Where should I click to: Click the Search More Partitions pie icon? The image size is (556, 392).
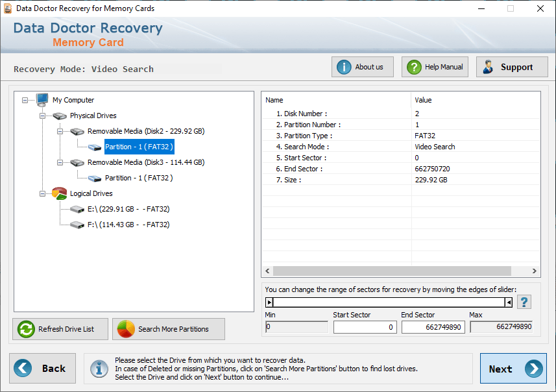point(126,329)
